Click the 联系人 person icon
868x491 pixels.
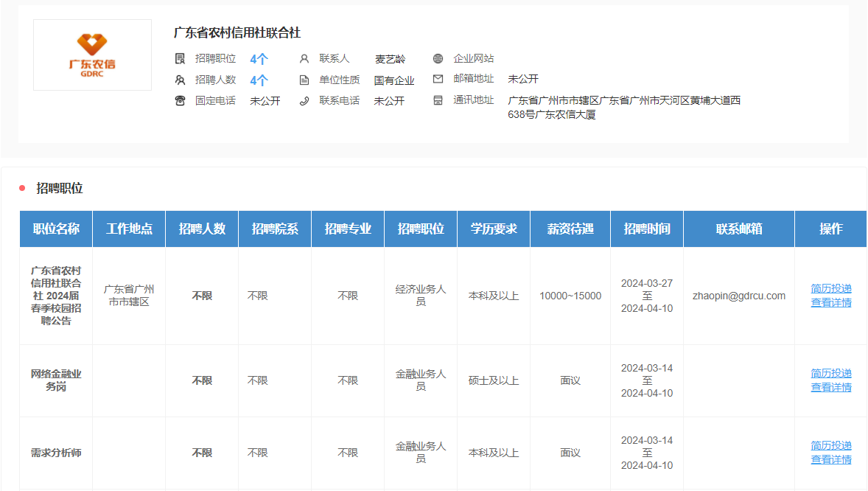click(304, 59)
